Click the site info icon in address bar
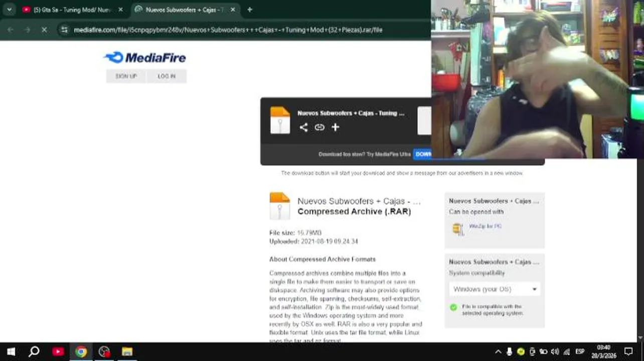 (64, 30)
